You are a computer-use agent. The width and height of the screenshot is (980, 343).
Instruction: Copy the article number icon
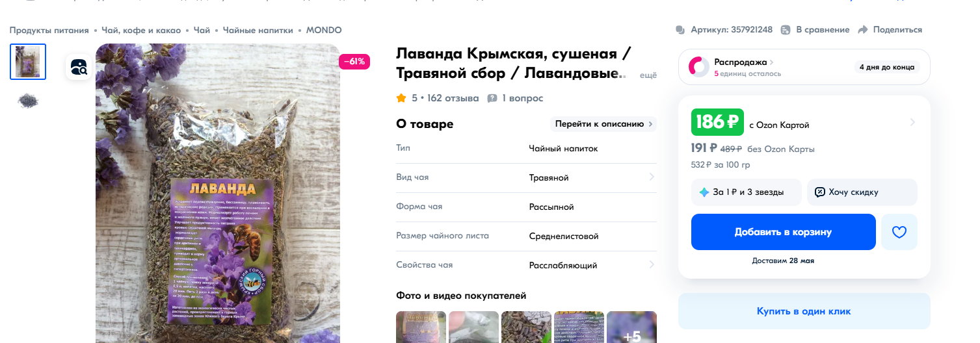(680, 30)
